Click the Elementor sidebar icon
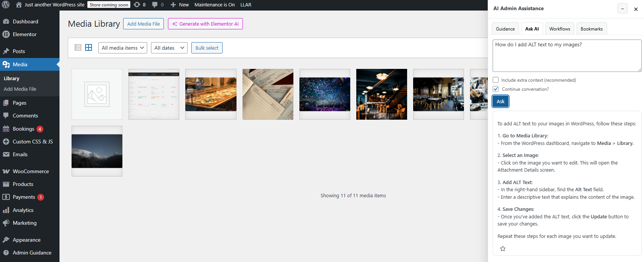Screen dimensions: 644x262 6,34
